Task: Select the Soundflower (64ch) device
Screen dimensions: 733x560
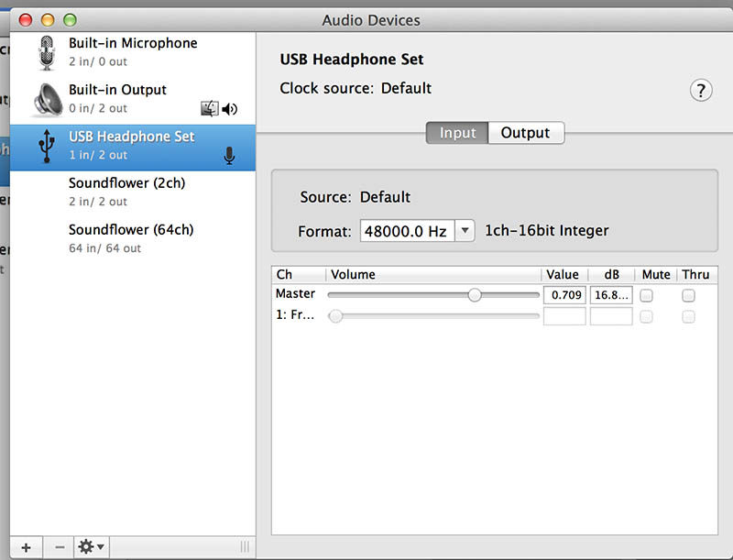Action: point(126,238)
